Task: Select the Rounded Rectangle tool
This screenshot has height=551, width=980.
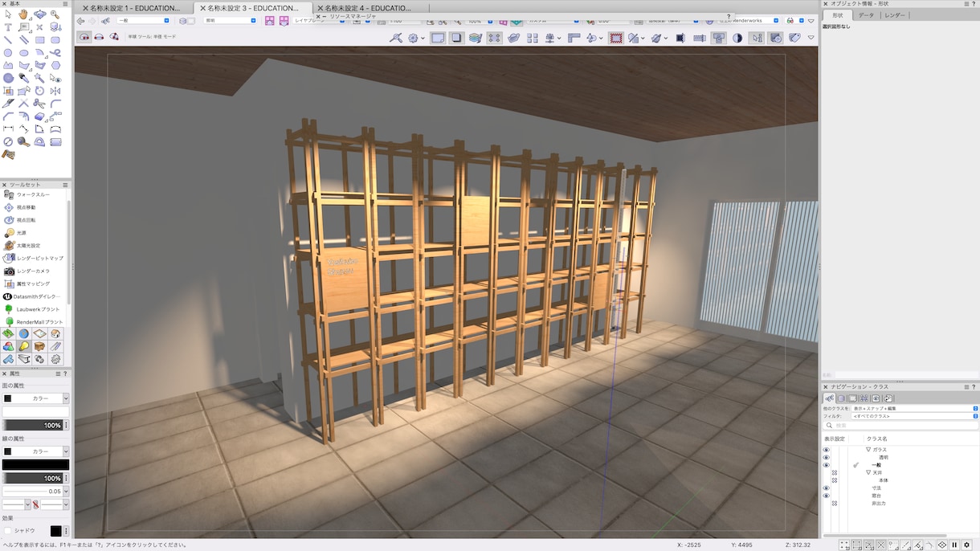Action: 55,40
